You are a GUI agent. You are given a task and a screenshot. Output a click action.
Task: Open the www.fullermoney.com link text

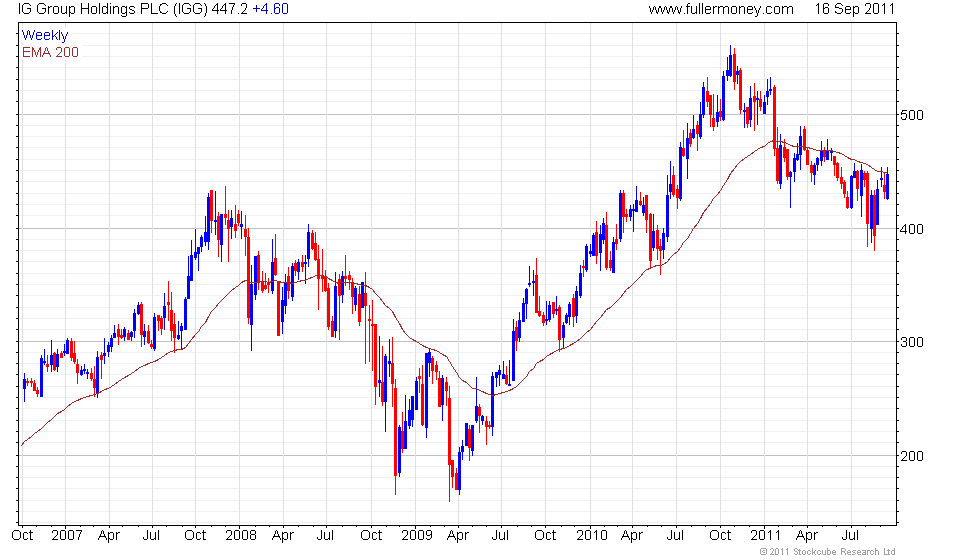pos(721,9)
